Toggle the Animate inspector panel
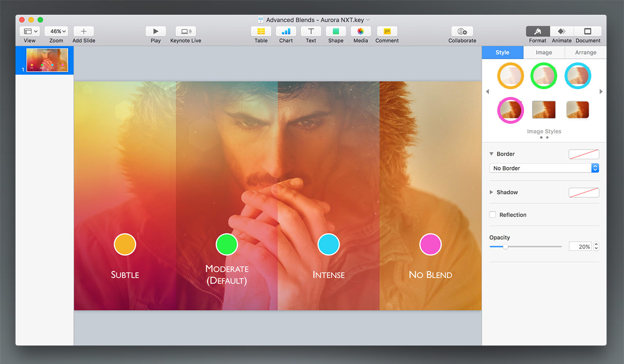 pyautogui.click(x=562, y=32)
